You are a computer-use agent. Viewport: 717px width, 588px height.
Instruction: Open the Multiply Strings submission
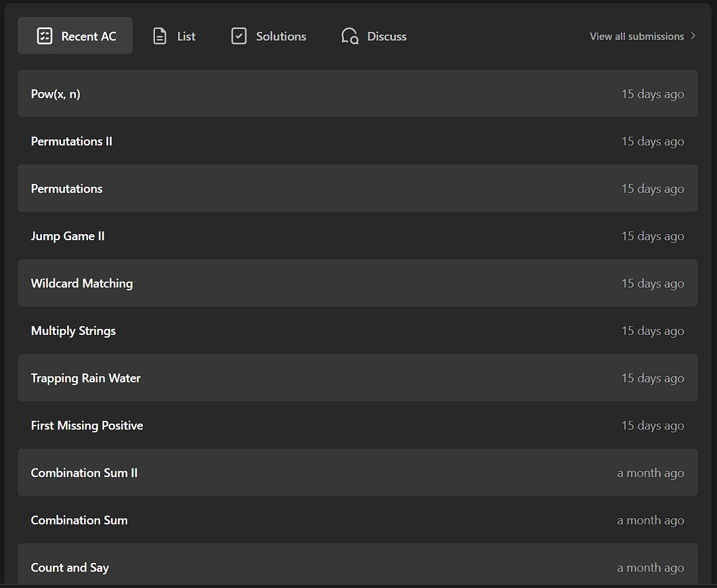click(x=73, y=331)
